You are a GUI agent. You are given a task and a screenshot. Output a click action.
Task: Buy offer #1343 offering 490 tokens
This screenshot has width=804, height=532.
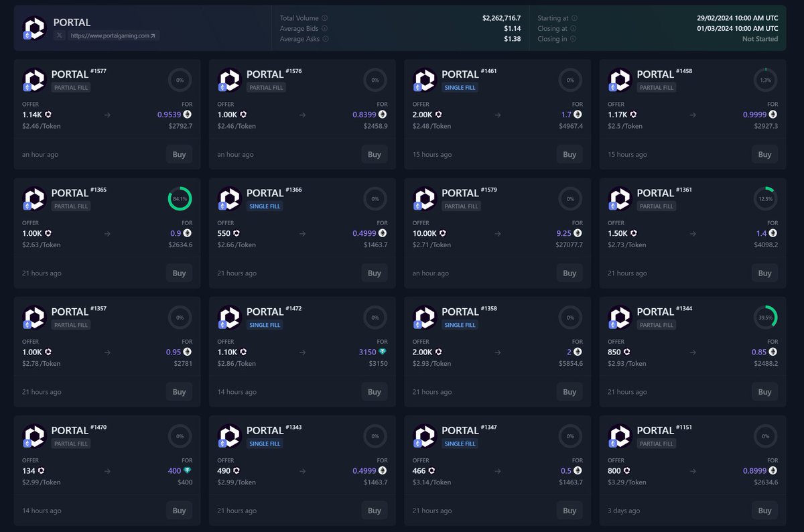(375, 510)
